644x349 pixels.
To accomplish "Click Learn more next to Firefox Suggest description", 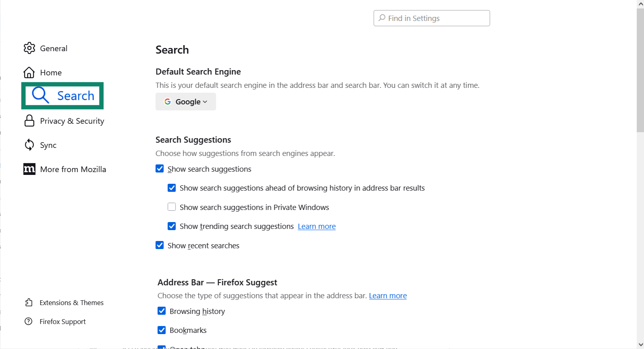I will [x=387, y=295].
